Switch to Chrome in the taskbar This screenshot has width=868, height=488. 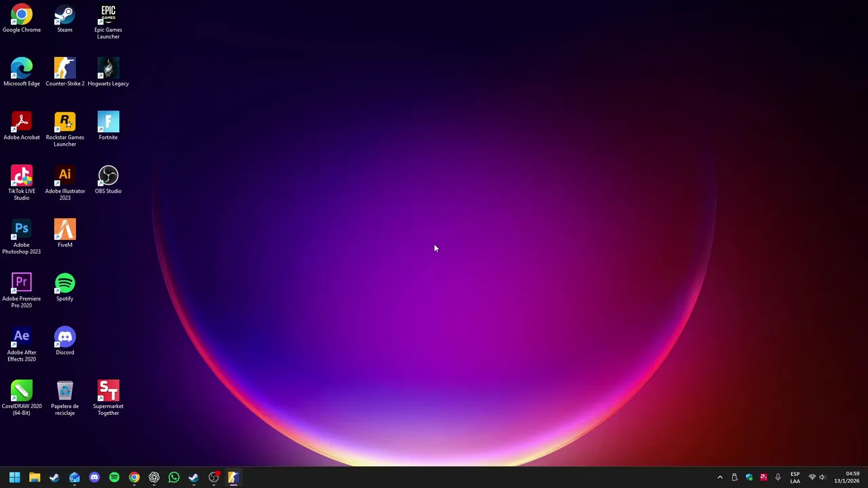134,477
